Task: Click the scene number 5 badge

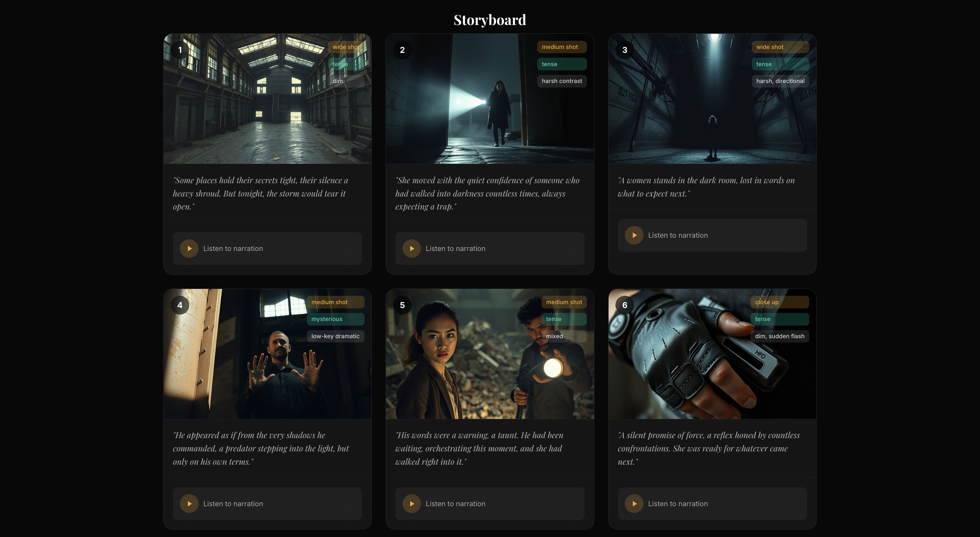Action: pyautogui.click(x=402, y=305)
